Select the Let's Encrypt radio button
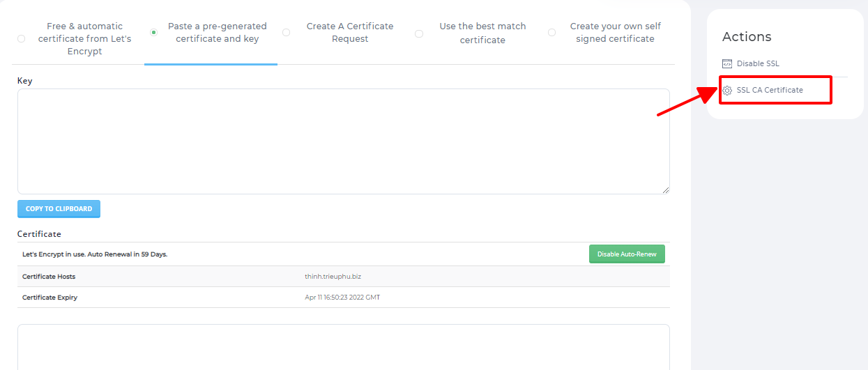The height and width of the screenshot is (370, 868). [x=21, y=39]
